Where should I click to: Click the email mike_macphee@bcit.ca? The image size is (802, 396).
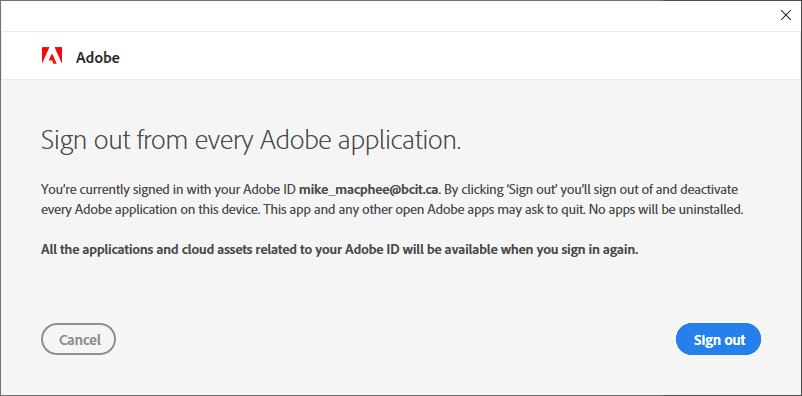click(x=369, y=189)
